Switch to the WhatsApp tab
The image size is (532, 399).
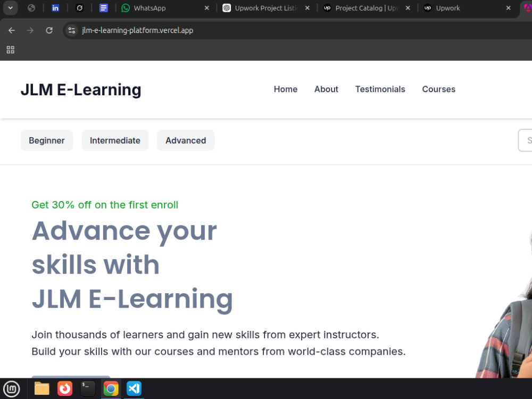point(164,8)
